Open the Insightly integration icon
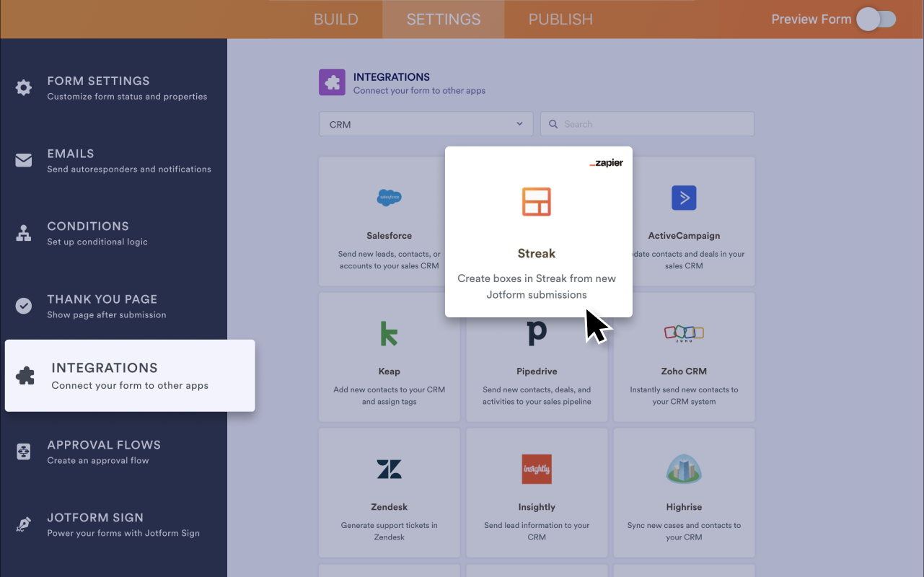Viewport: 924px width, 577px height. (537, 469)
